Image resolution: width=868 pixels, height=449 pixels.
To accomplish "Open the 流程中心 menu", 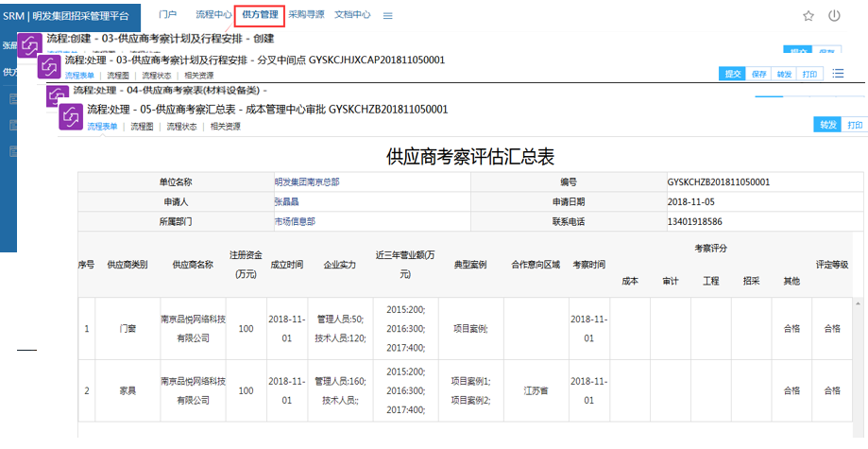I will click(213, 15).
